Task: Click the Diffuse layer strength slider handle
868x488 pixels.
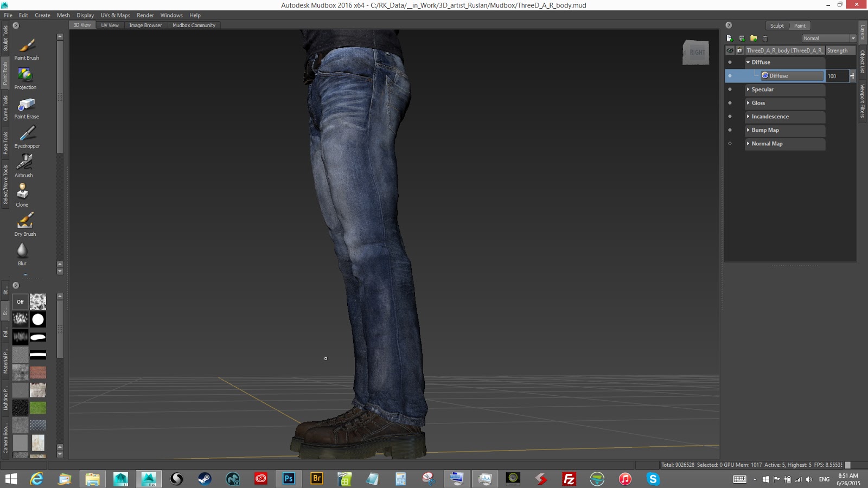Action: click(852, 76)
